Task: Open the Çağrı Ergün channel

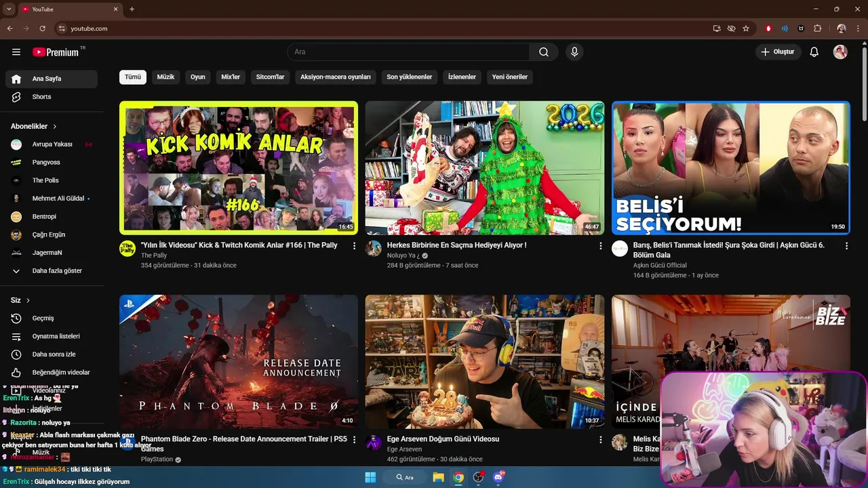Action: point(52,235)
